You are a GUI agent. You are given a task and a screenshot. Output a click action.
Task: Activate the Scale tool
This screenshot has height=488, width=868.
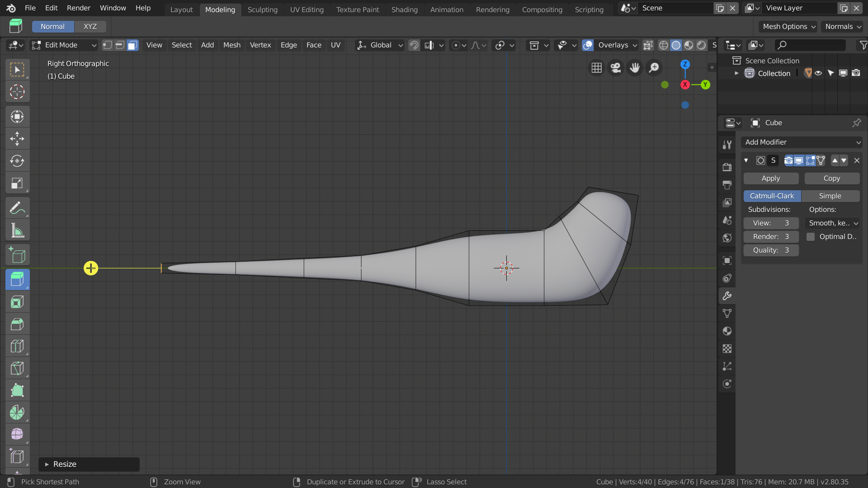point(17,183)
